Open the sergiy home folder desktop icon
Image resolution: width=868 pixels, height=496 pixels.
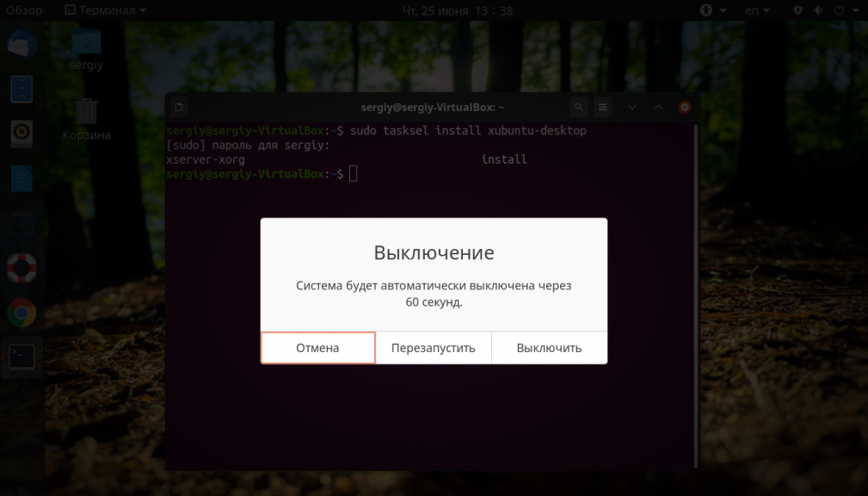(86, 49)
